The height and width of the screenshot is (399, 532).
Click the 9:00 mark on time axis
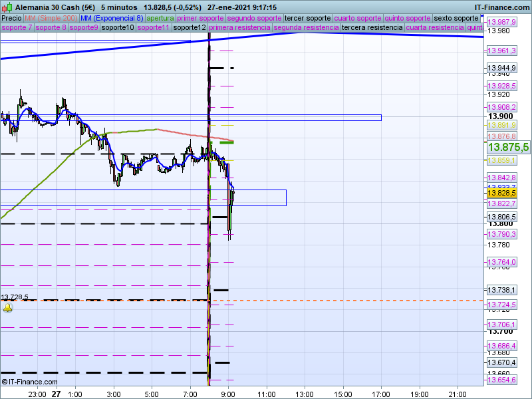point(229,394)
